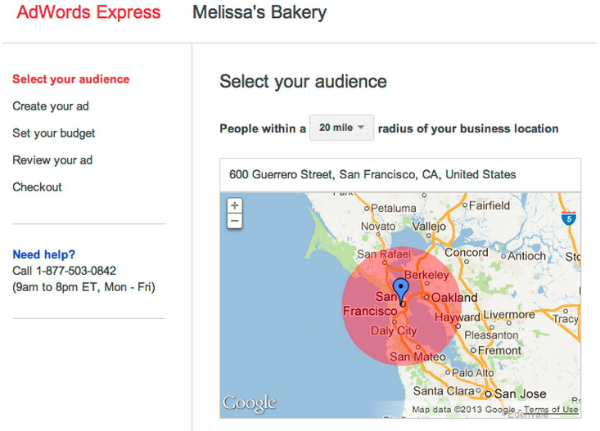
Task: Click the Interstate 5 highway shield
Action: point(569,218)
